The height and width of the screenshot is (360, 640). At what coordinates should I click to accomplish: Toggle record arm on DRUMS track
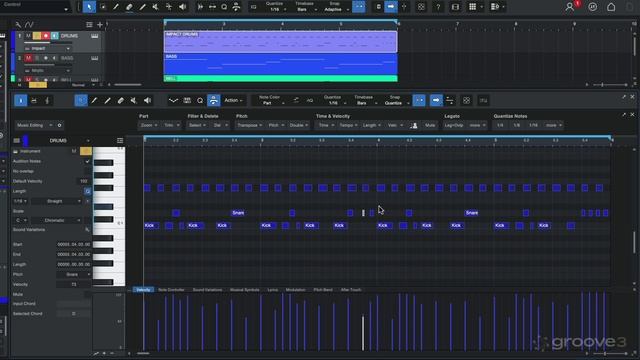(46, 36)
